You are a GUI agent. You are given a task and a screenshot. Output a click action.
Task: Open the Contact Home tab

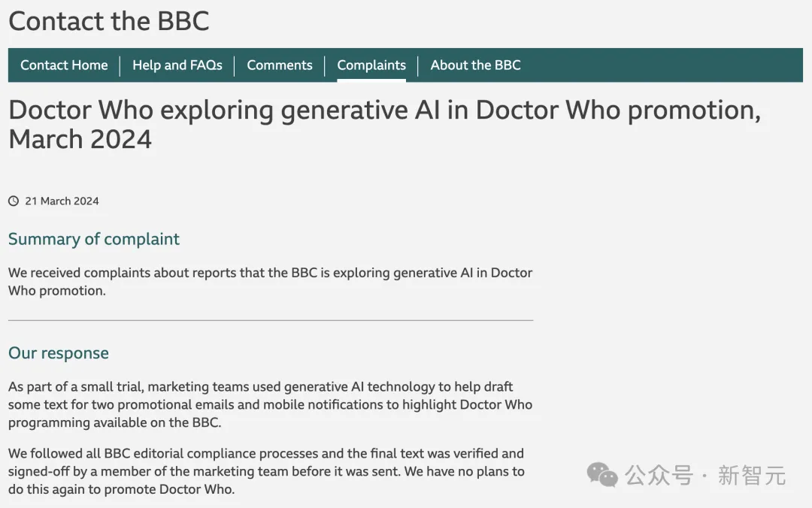(x=64, y=65)
